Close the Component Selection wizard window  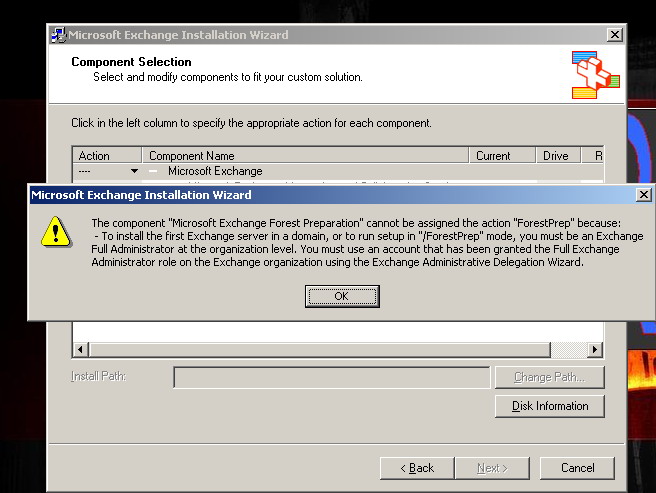click(x=614, y=35)
